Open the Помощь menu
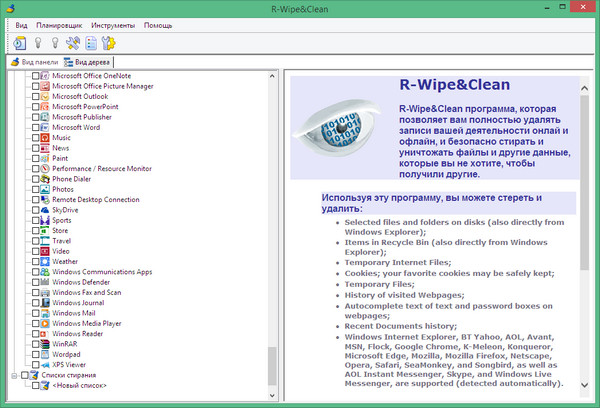Screen dimensions: 600x408 (x=158, y=24)
